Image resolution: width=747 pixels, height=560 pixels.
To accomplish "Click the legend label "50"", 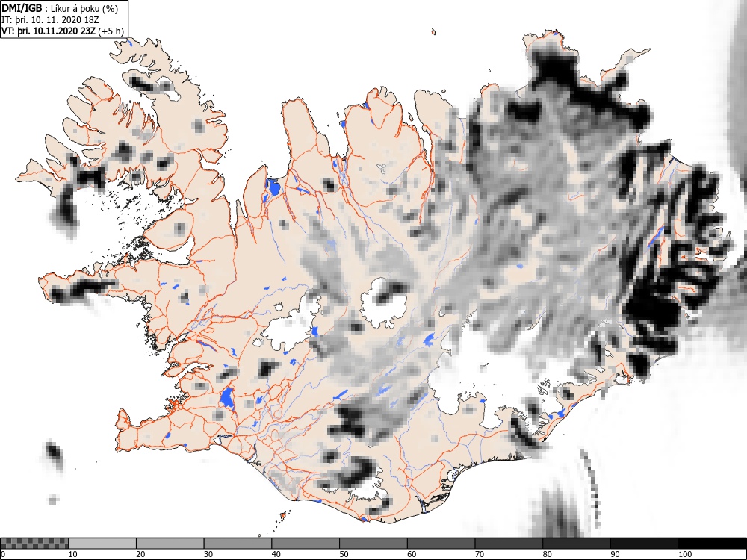I will pos(344,554).
